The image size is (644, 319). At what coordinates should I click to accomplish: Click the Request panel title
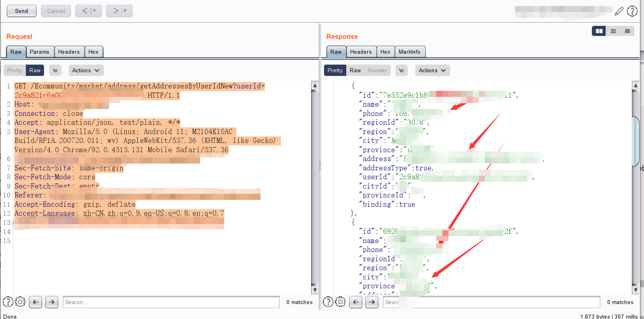pos(19,36)
